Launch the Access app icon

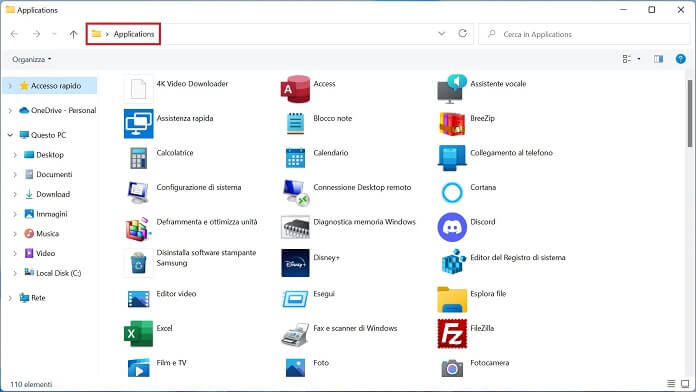(295, 89)
